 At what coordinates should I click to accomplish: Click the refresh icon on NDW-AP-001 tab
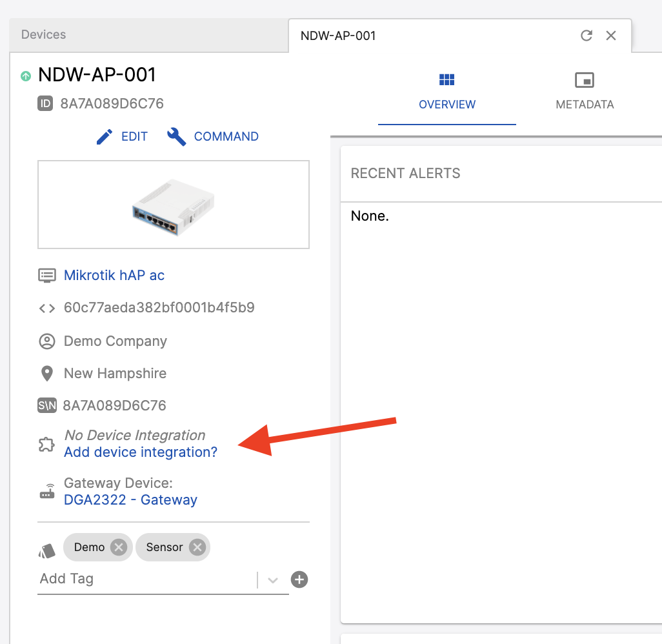click(x=586, y=35)
